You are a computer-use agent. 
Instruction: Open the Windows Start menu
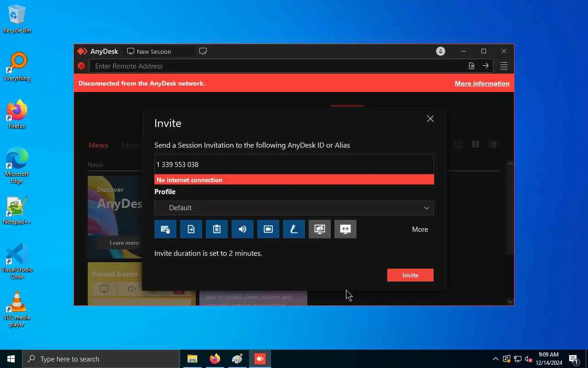11,359
